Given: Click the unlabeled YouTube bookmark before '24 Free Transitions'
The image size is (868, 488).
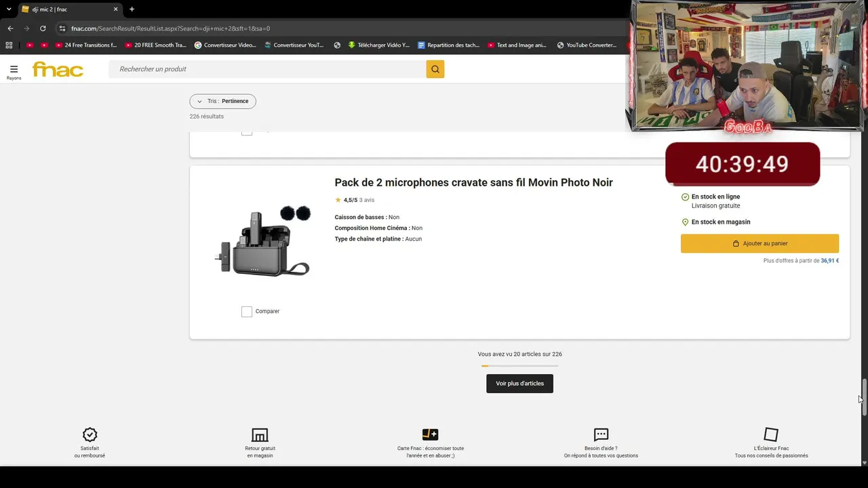Looking at the screenshot, I should (x=44, y=45).
